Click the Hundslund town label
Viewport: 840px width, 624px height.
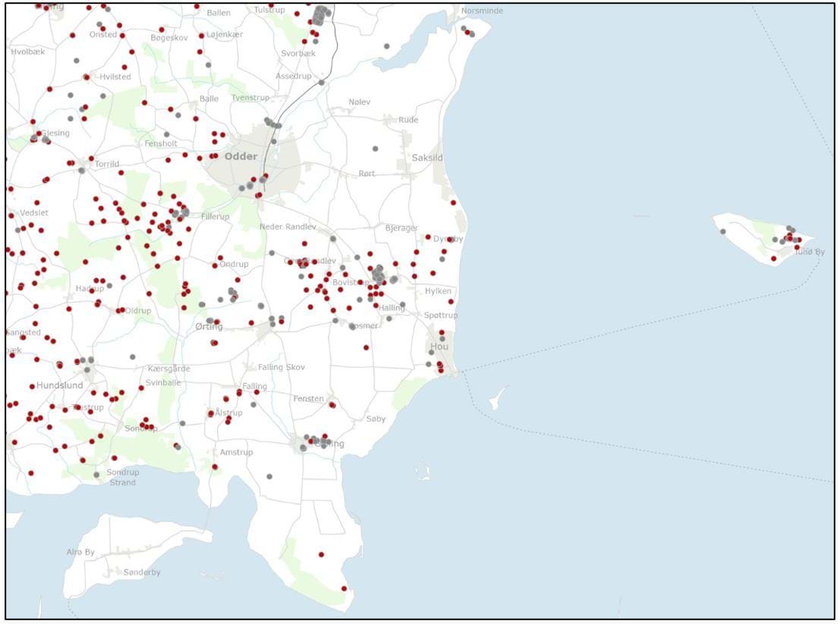60,385
